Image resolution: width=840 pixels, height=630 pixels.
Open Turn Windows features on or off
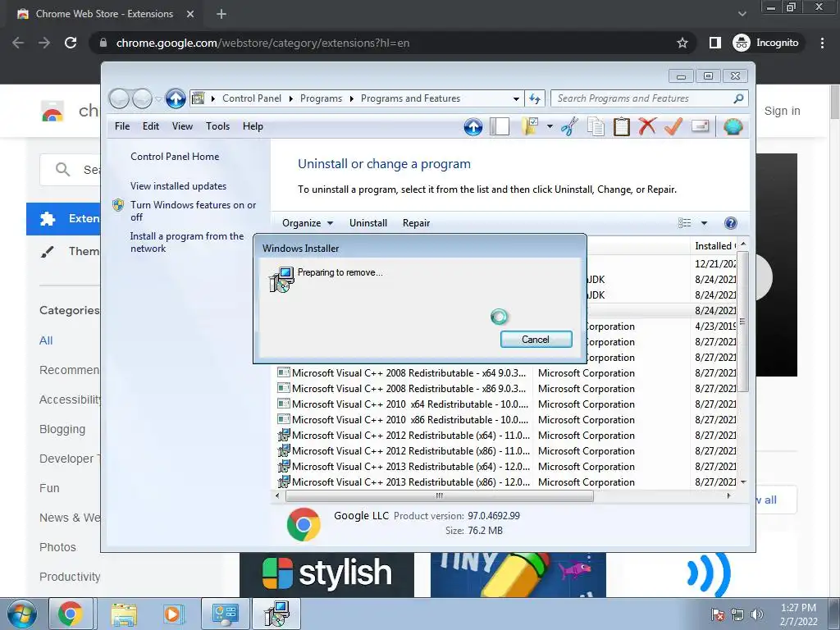193,211
